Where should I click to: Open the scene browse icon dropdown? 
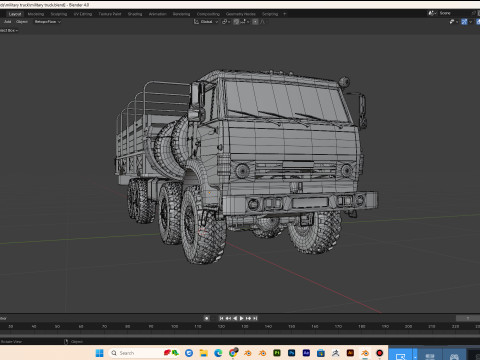(432, 13)
